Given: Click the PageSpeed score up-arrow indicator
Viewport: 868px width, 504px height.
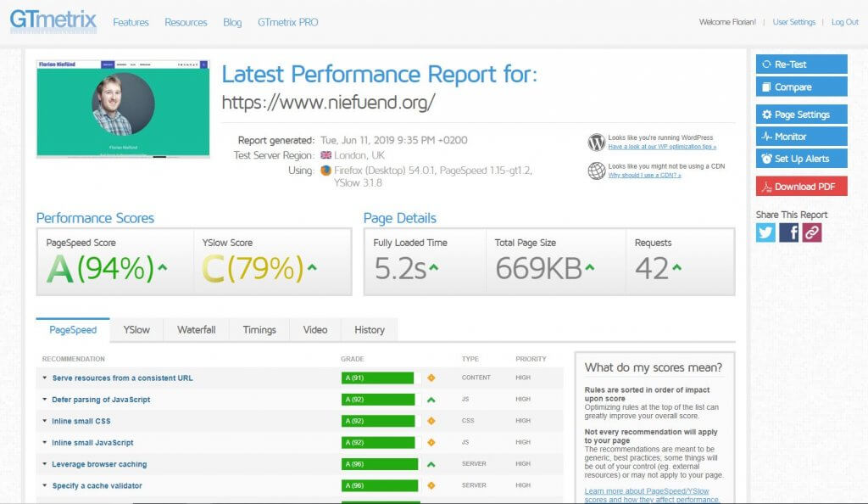Looking at the screenshot, I should pyautogui.click(x=162, y=267).
